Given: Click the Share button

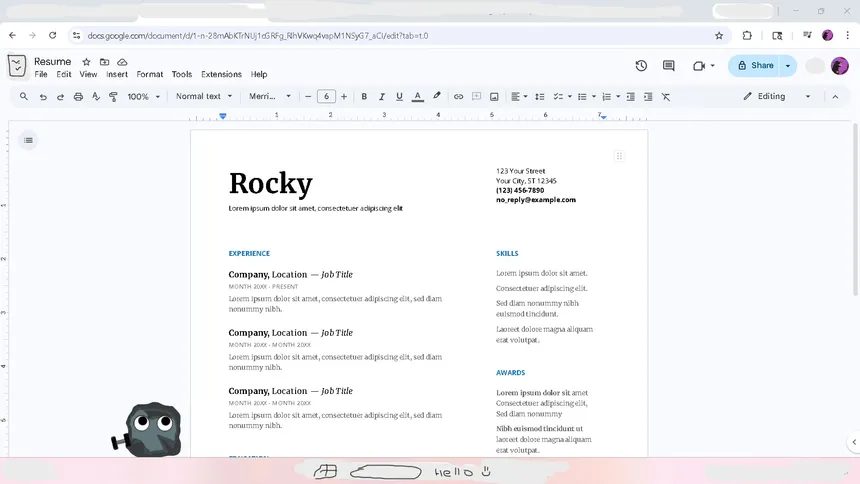Looking at the screenshot, I should click(x=755, y=66).
